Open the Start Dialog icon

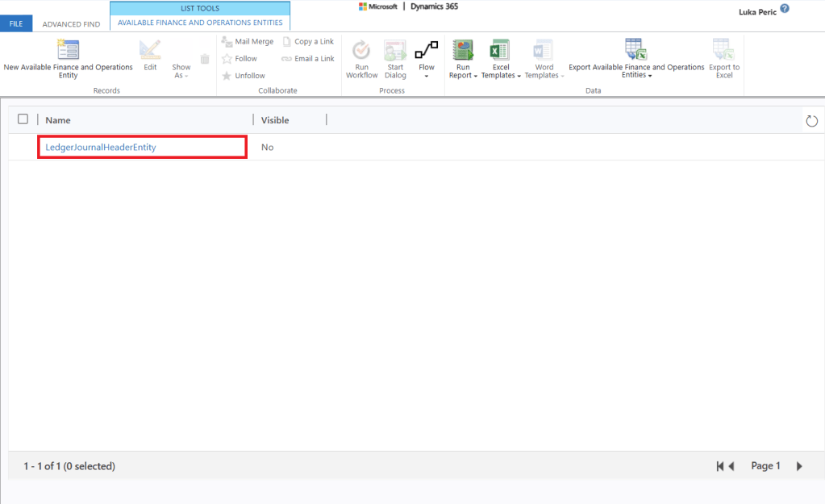click(395, 51)
